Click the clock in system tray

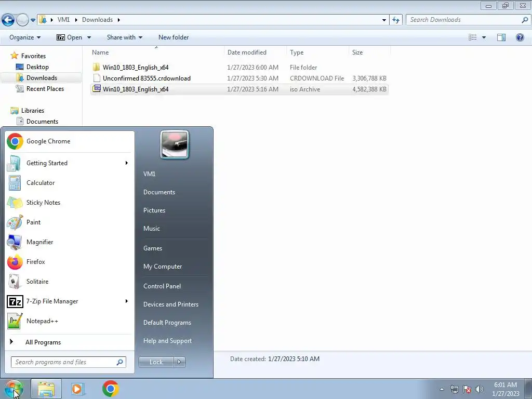click(x=506, y=389)
